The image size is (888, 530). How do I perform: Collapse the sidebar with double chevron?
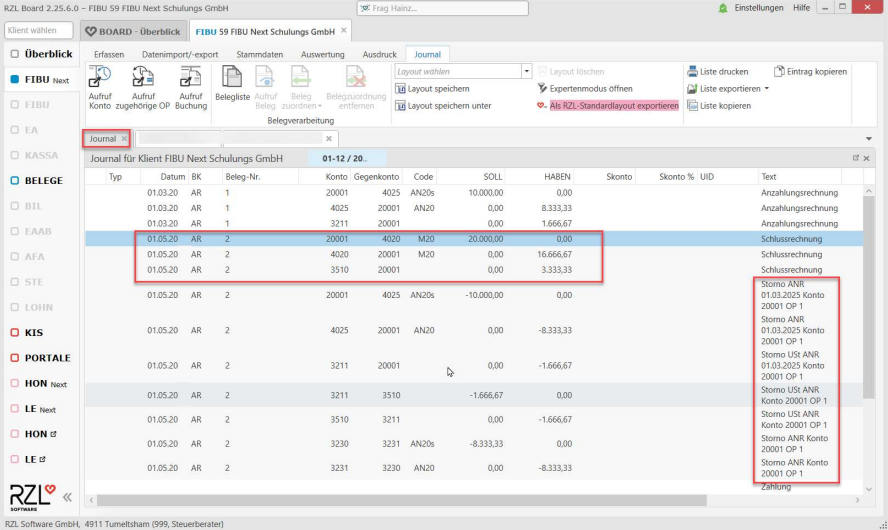[67, 497]
